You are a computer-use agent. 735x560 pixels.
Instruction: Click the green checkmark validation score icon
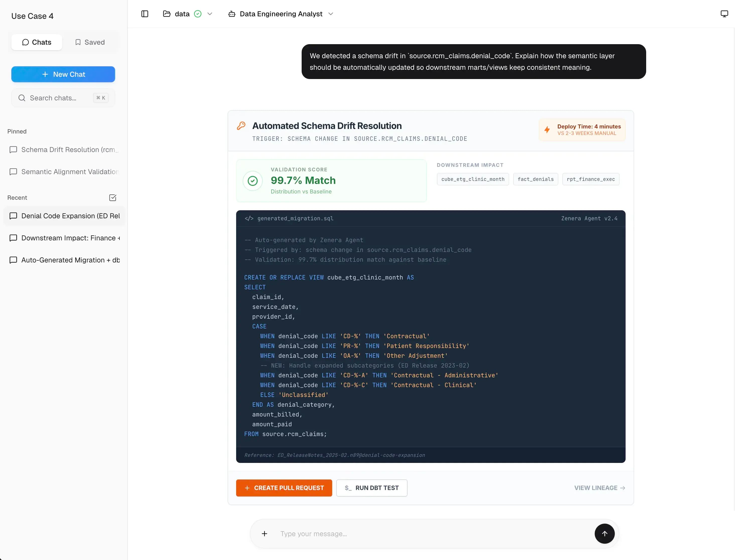click(253, 181)
